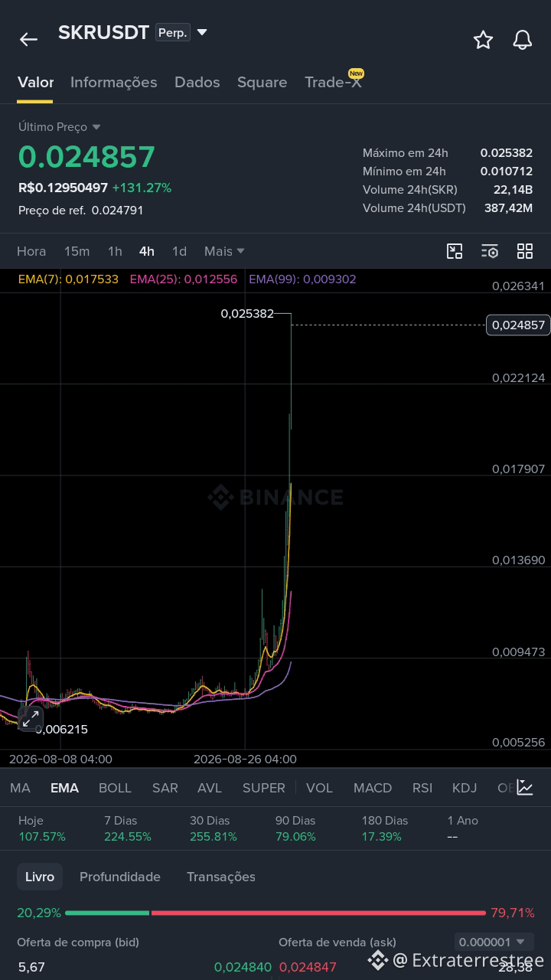The width and height of the screenshot is (551, 980).
Task: Tap the EMA(7) indicator label
Action: point(68,279)
